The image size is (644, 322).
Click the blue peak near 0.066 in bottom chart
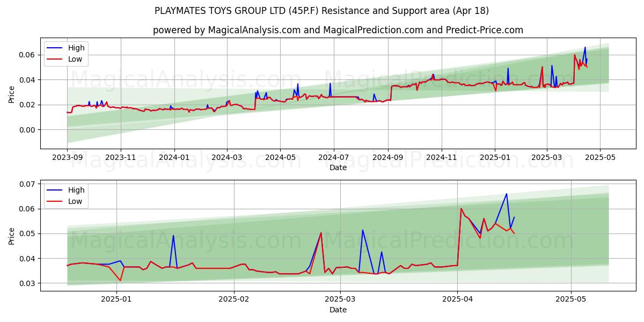[506, 194]
